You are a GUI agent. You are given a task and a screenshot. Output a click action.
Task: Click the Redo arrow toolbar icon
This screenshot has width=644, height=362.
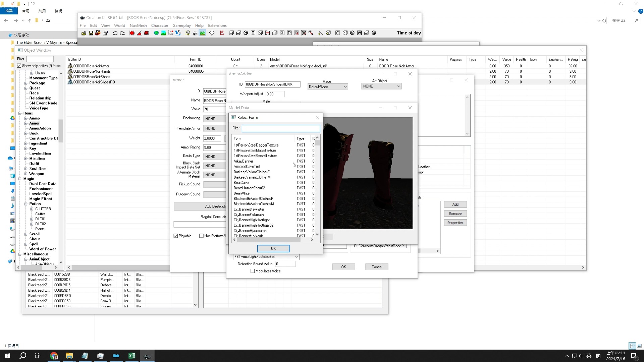pyautogui.click(x=122, y=33)
